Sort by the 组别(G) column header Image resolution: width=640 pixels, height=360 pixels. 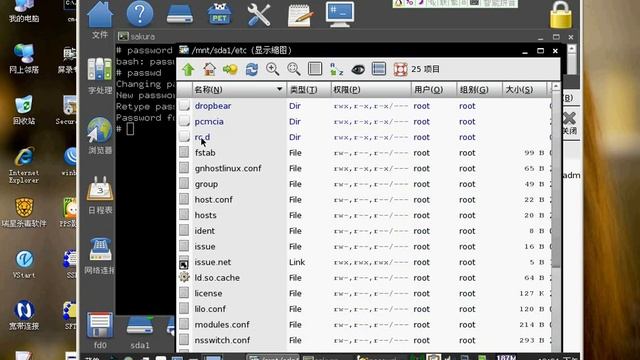click(479, 89)
